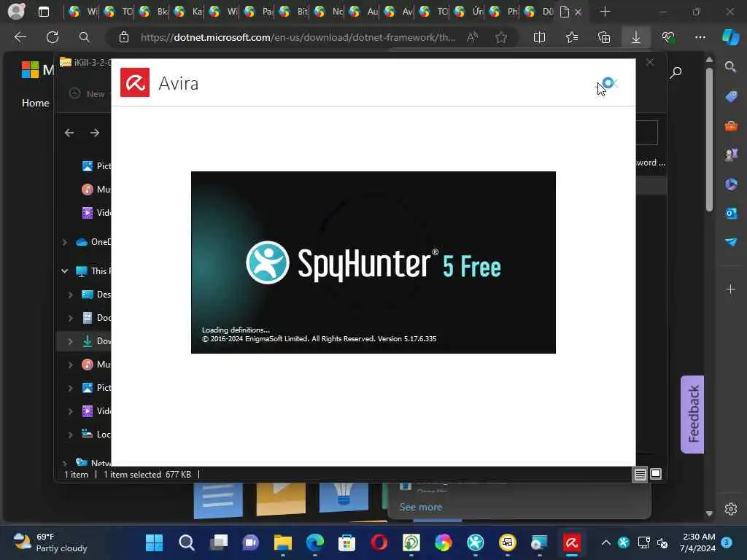Click the Edge profile avatar icon
This screenshot has height=560, width=747.
[x=16, y=12]
